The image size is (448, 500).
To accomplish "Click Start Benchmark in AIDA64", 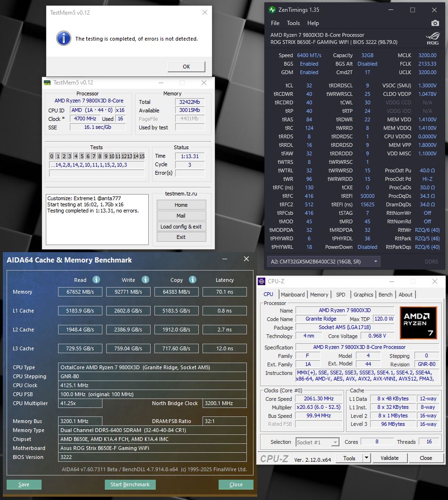I will (x=130, y=484).
